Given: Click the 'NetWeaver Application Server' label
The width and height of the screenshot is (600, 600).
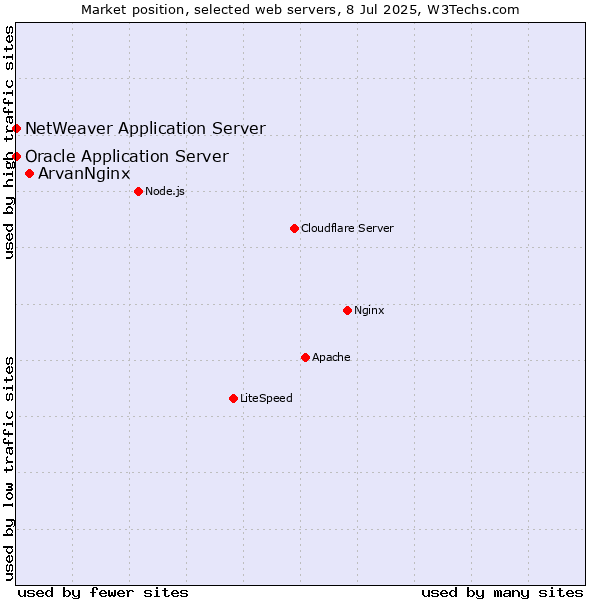Looking at the screenshot, I should (x=145, y=128).
